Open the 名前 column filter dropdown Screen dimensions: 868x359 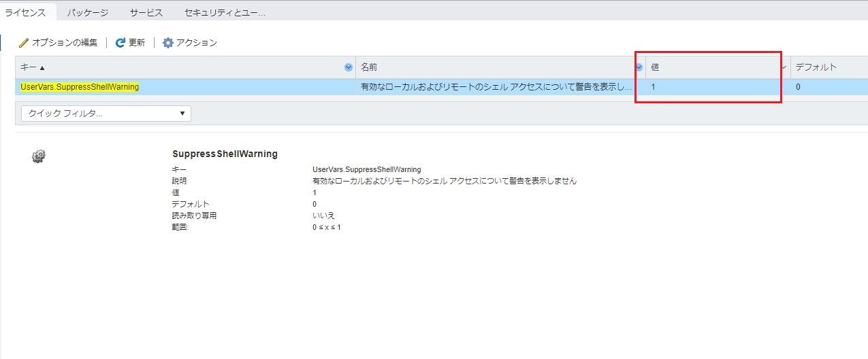(639, 67)
